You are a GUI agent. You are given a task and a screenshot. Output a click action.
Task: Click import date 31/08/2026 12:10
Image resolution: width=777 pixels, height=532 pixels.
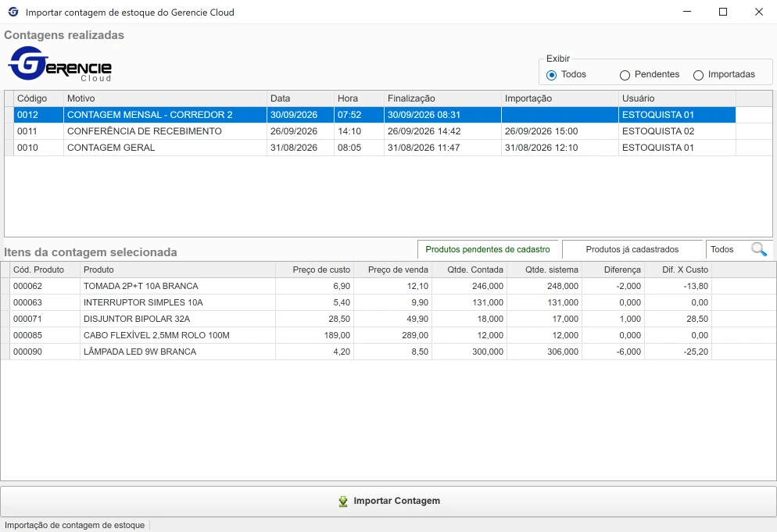point(560,147)
